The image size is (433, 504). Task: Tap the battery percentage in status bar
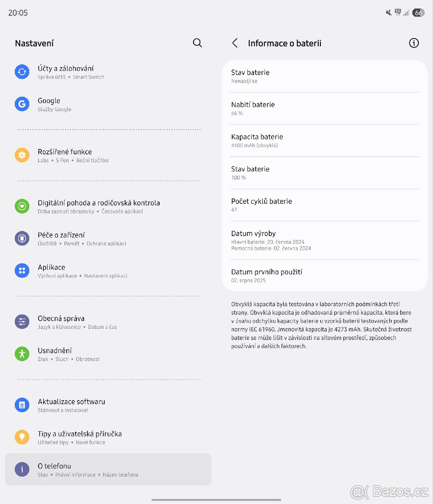click(418, 13)
